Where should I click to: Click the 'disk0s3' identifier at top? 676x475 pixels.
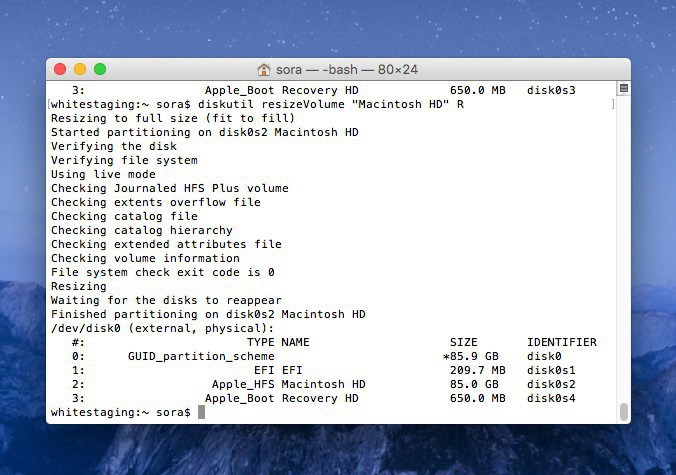click(551, 90)
